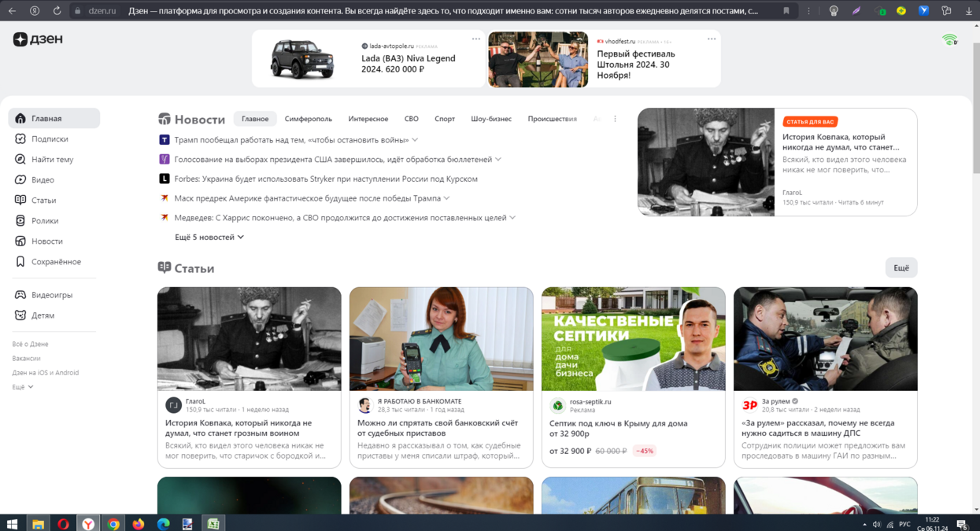The height and width of the screenshot is (531, 980).
Task: Expand Ещё 5 новостей list
Action: [209, 237]
